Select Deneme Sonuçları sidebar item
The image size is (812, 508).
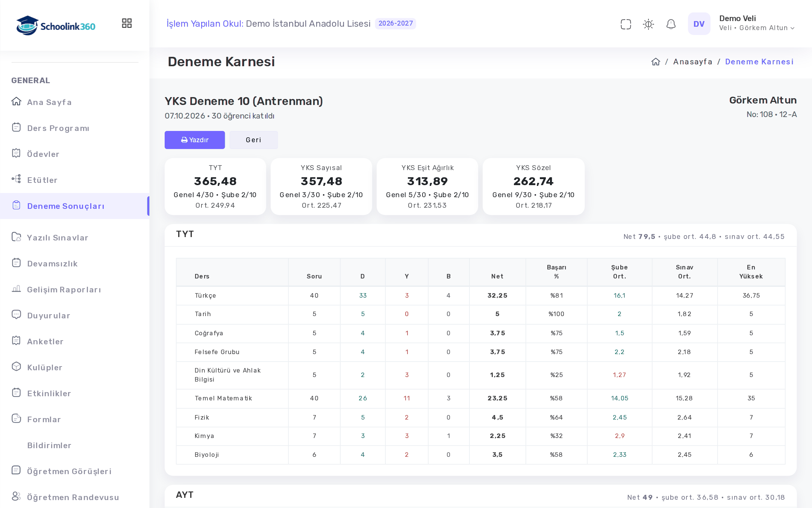(x=74, y=206)
